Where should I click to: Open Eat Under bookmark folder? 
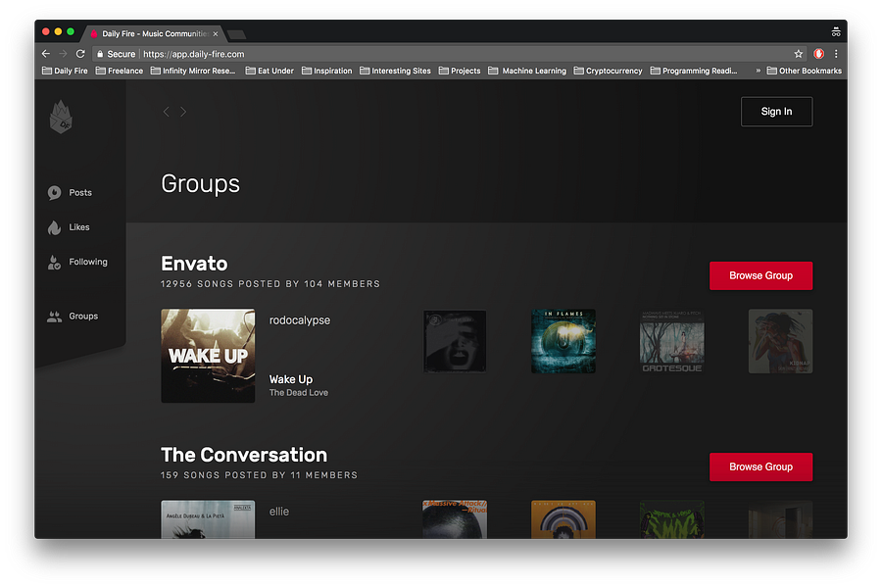(x=269, y=71)
